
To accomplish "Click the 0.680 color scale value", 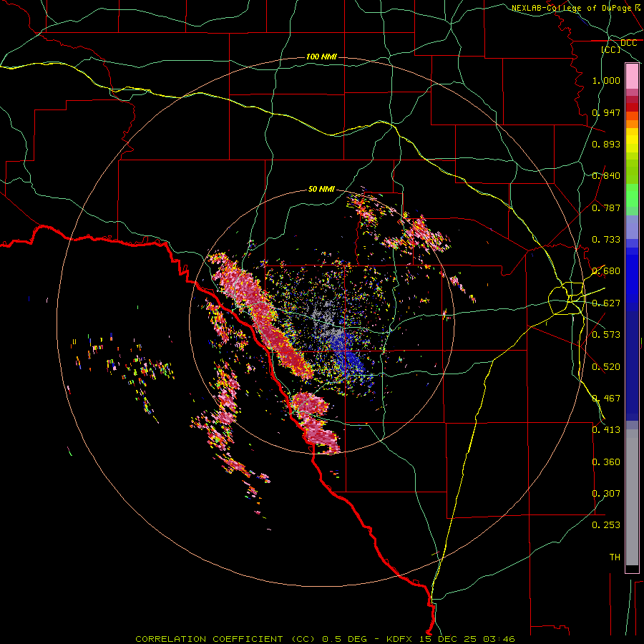I will click(606, 271).
